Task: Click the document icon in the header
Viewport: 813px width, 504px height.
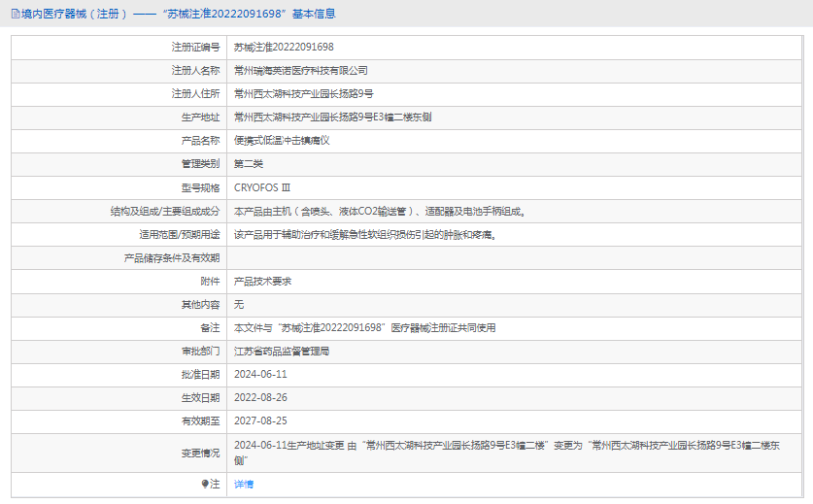Action: tap(16, 14)
